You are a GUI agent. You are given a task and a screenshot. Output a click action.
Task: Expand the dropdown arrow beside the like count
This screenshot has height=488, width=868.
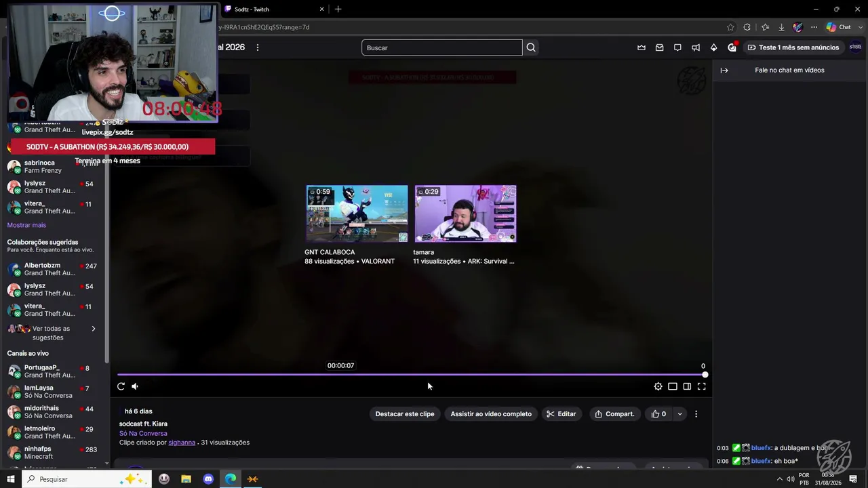coord(679,414)
